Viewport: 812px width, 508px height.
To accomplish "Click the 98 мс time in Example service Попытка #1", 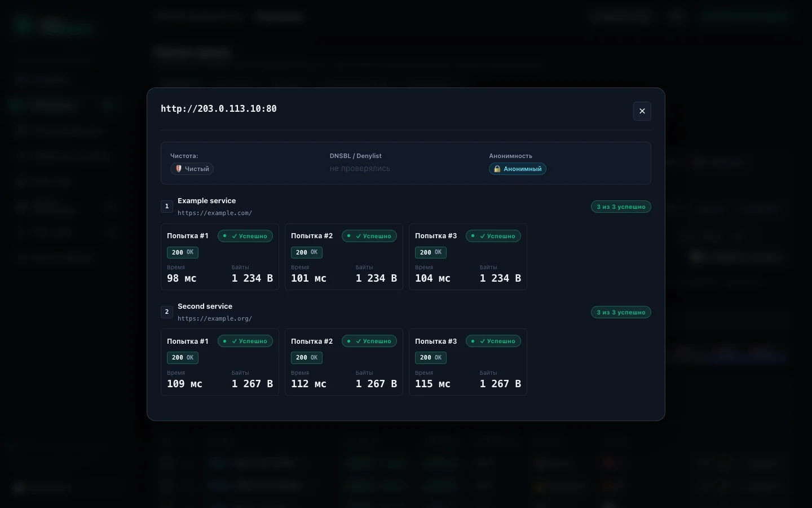I will coord(182,278).
